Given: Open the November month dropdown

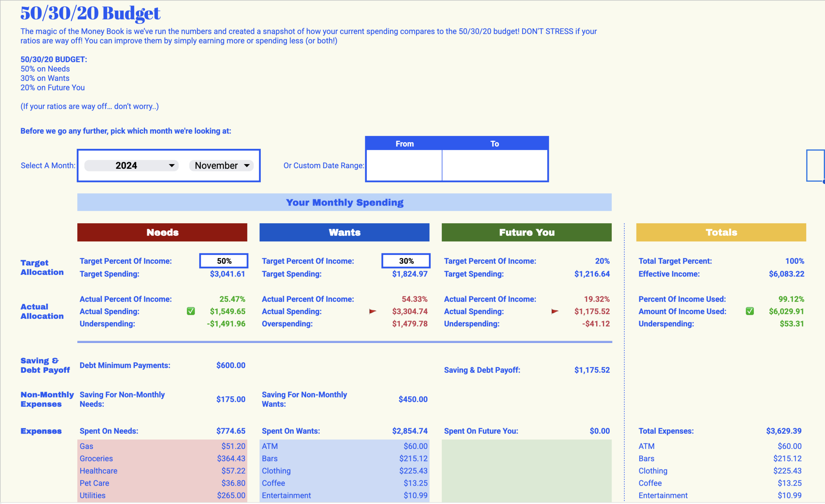Looking at the screenshot, I should point(221,165).
